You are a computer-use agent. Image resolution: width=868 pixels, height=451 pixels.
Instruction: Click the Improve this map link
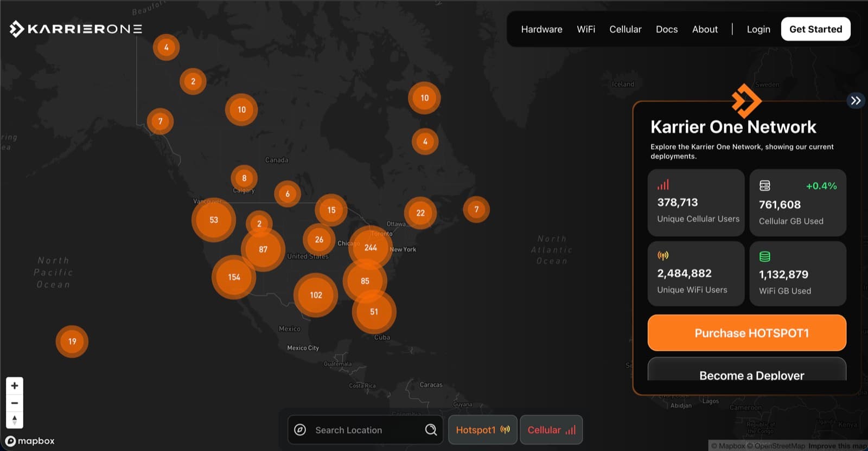pos(838,446)
